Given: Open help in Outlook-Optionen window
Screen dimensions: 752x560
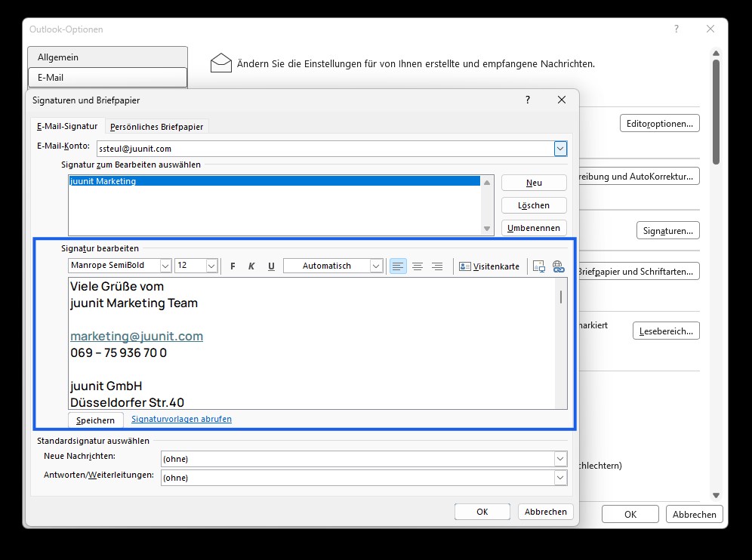Looking at the screenshot, I should click(676, 29).
